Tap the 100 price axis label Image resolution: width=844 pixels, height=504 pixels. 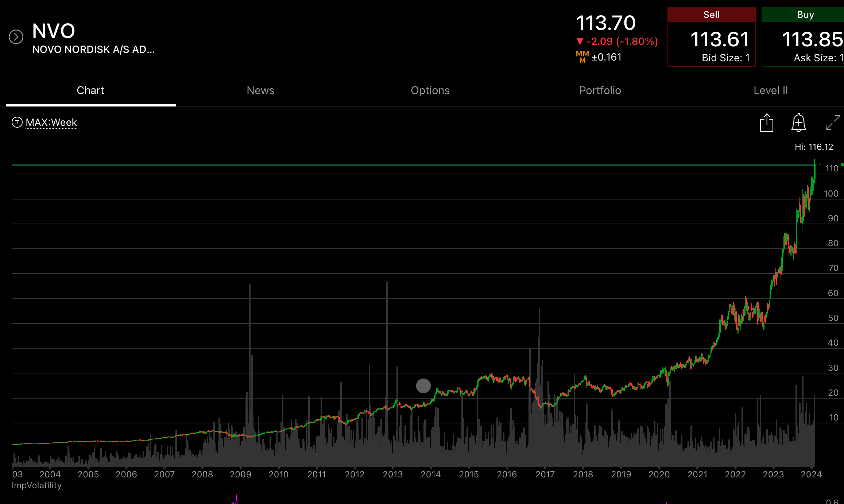pos(831,194)
